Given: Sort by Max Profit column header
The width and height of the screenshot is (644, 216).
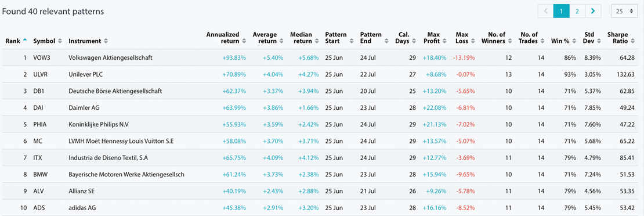Looking at the screenshot, I should (433, 38).
